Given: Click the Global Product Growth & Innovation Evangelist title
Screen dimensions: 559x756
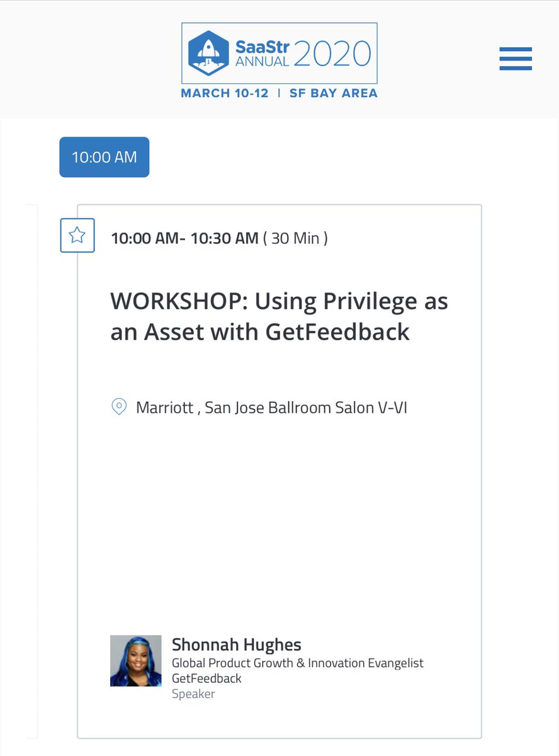Looking at the screenshot, I should (x=298, y=663).
